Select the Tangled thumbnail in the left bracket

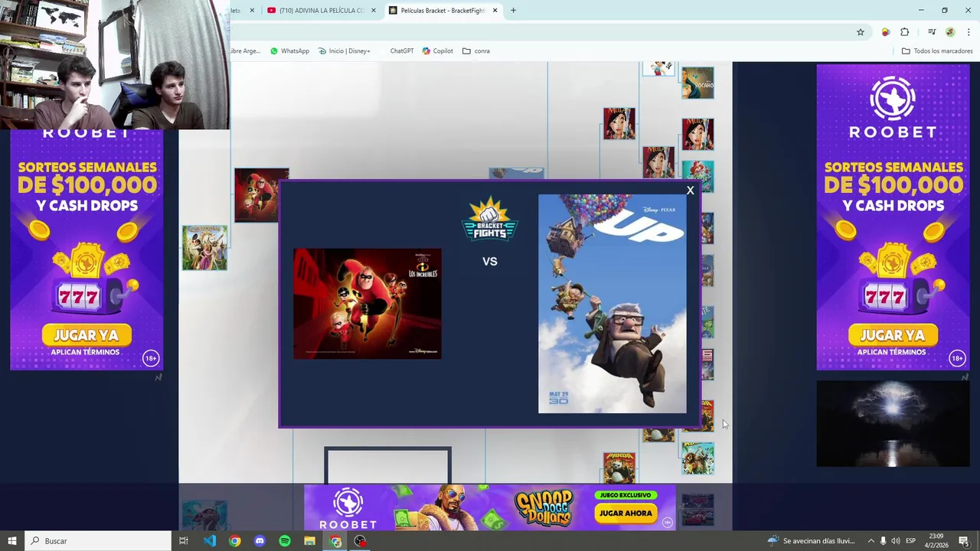[x=204, y=247]
